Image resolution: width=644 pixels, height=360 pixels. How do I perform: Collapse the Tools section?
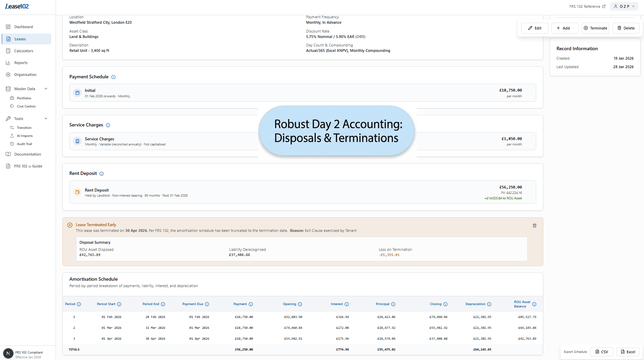click(x=46, y=118)
